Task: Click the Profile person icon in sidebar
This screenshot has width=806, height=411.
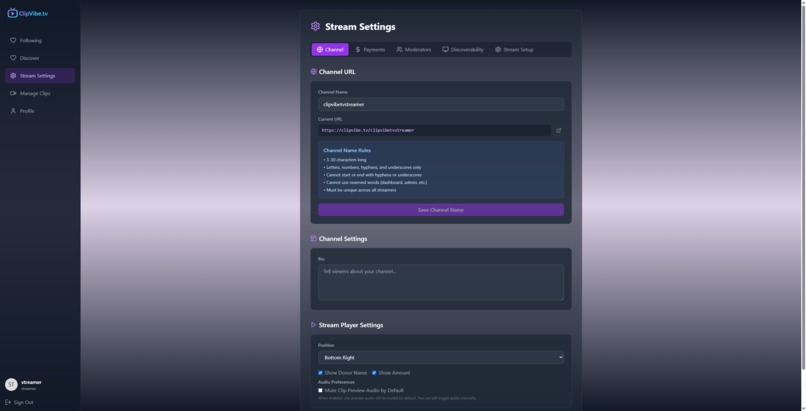Action: click(13, 111)
